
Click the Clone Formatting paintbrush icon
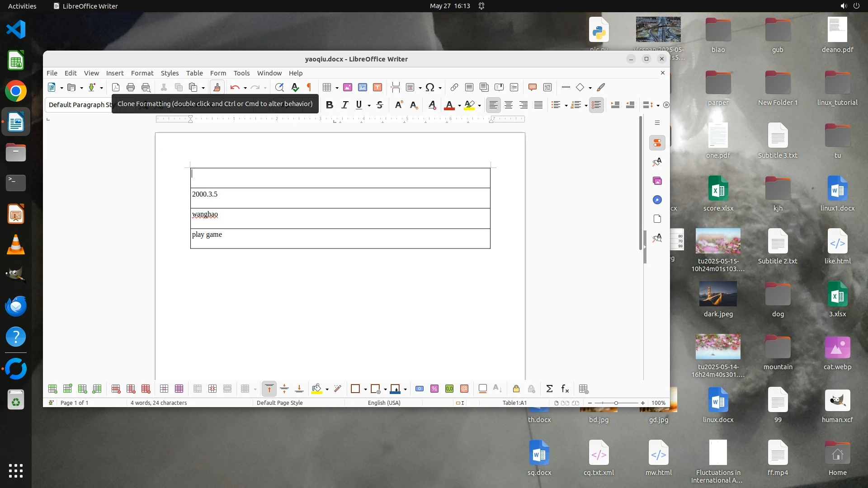pyautogui.click(x=217, y=87)
